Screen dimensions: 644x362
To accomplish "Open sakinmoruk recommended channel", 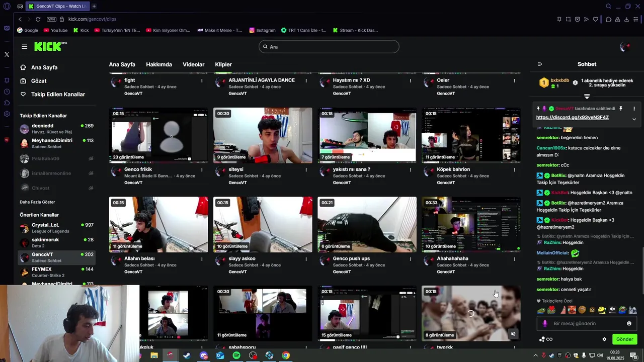I will [56, 242].
